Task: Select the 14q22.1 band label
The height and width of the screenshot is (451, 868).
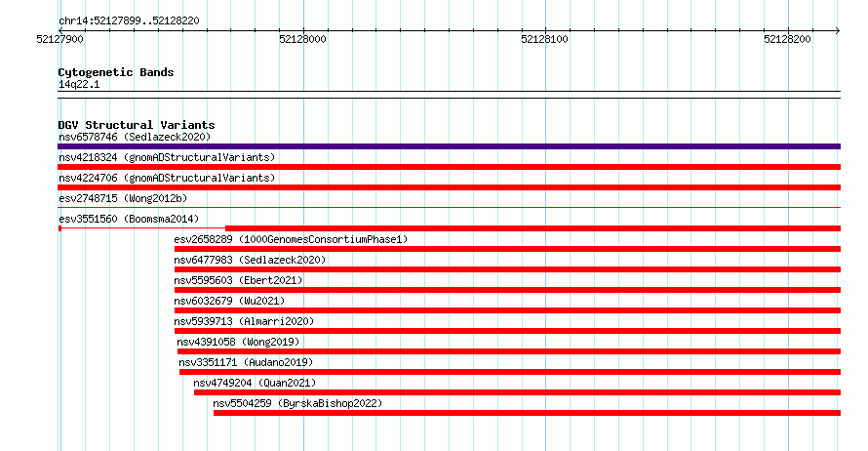Action: pos(79,84)
